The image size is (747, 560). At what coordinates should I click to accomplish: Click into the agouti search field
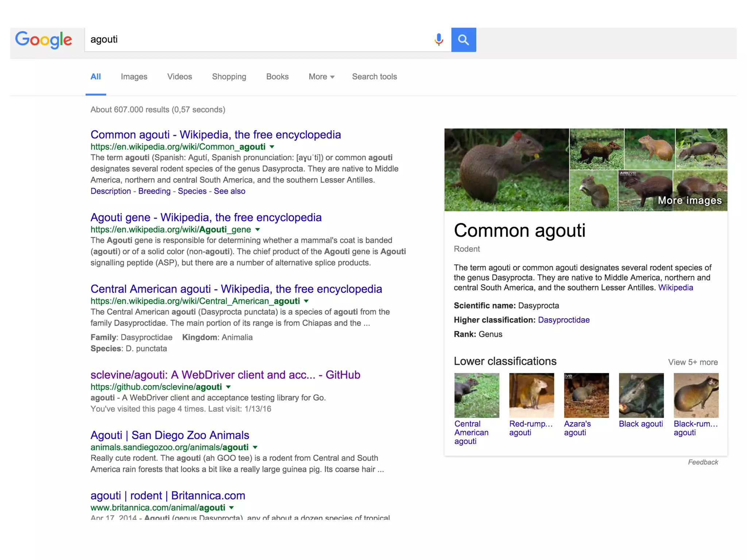click(x=255, y=39)
